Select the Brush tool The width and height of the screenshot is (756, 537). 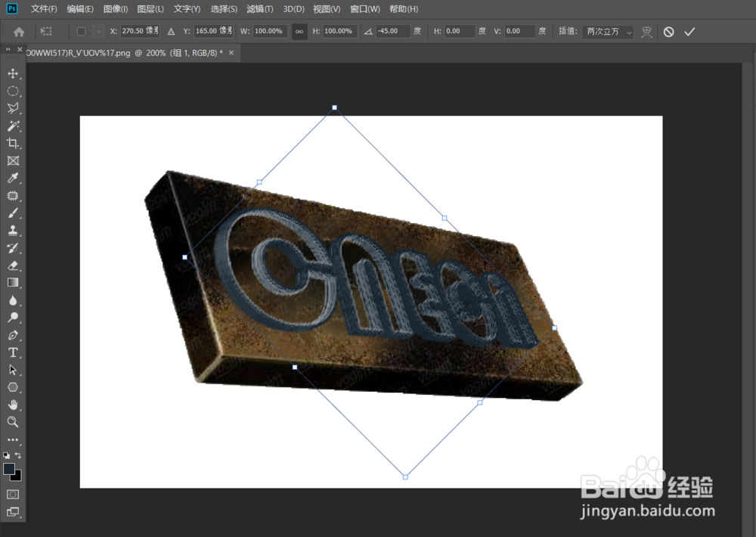13,213
